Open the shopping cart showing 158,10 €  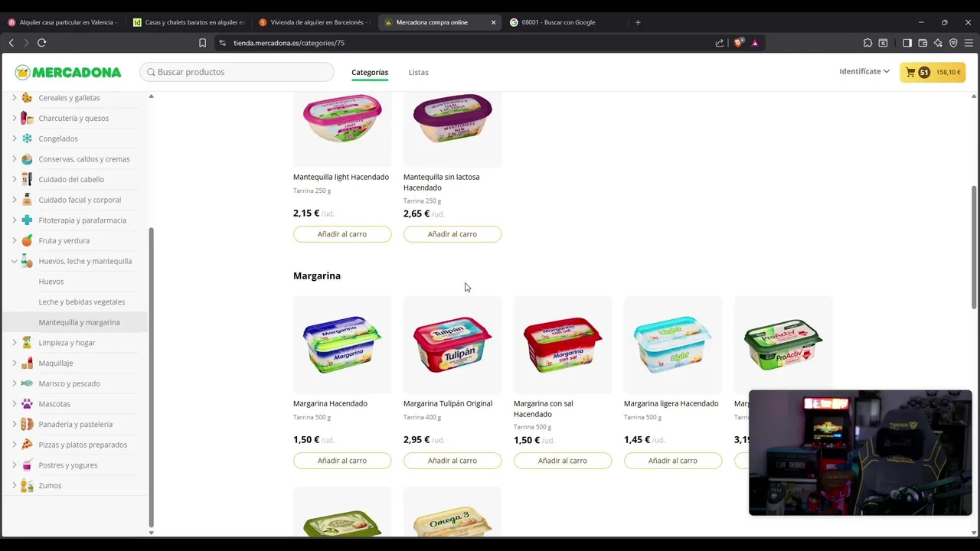tap(932, 72)
